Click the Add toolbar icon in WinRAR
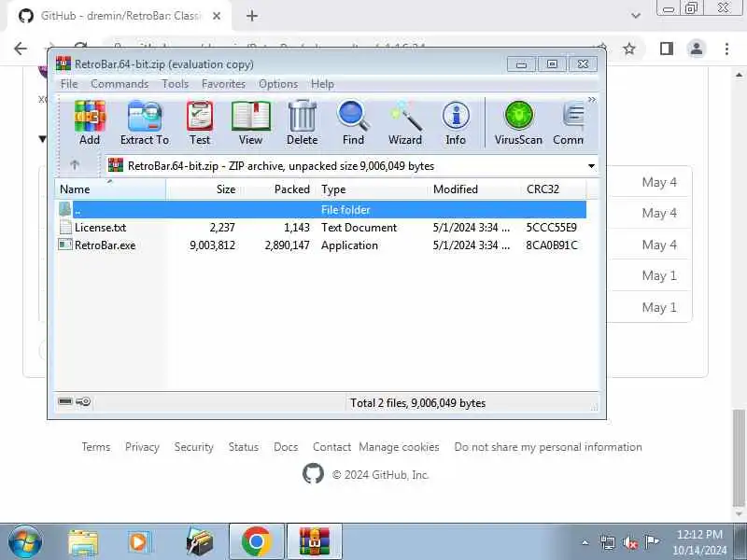The image size is (747, 560). (90, 123)
